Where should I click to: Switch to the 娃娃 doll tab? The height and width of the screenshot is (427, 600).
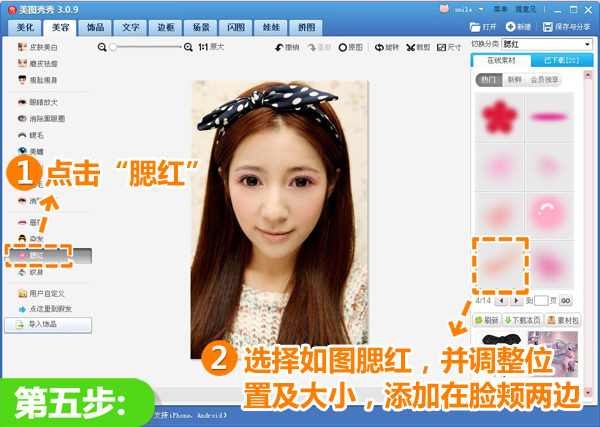click(271, 28)
